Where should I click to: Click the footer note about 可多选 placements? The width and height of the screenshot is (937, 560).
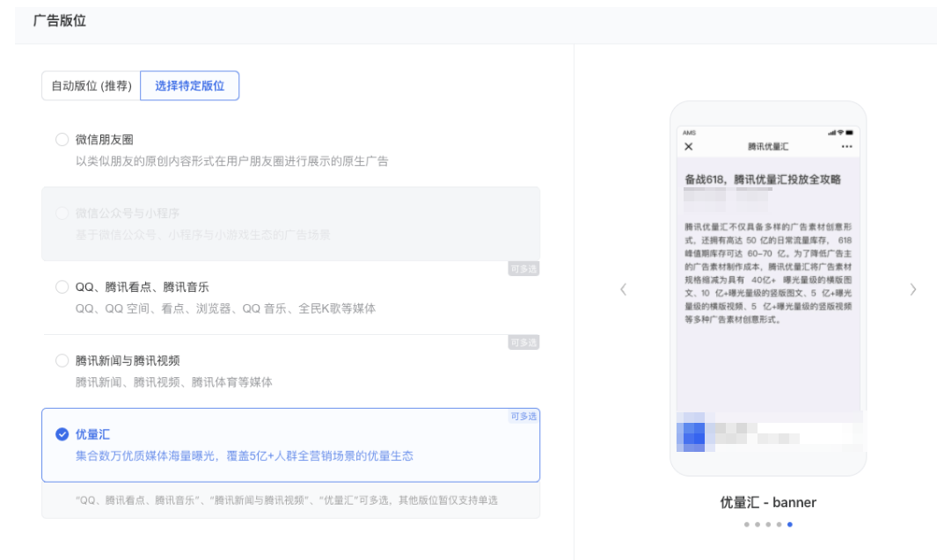287,500
